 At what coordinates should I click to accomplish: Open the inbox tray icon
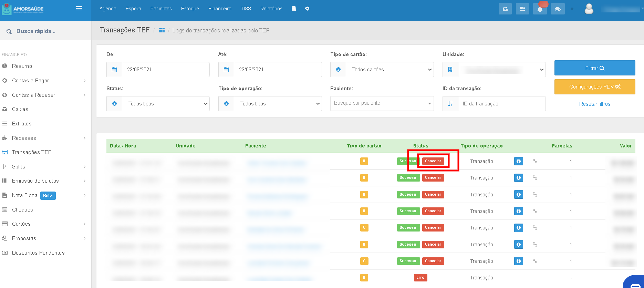coord(505,9)
